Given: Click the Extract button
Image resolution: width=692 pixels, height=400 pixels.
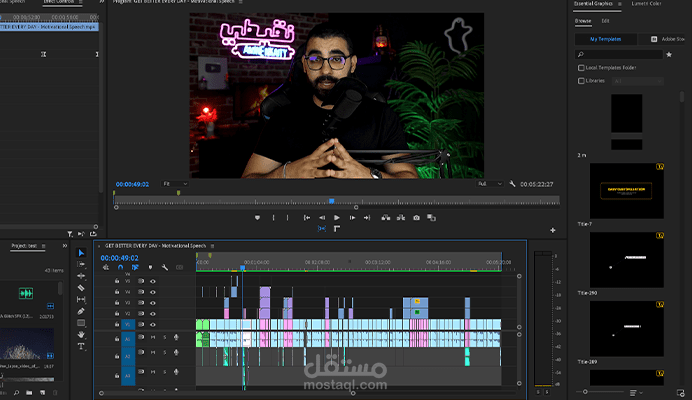Looking at the screenshot, I should pyautogui.click(x=401, y=218).
